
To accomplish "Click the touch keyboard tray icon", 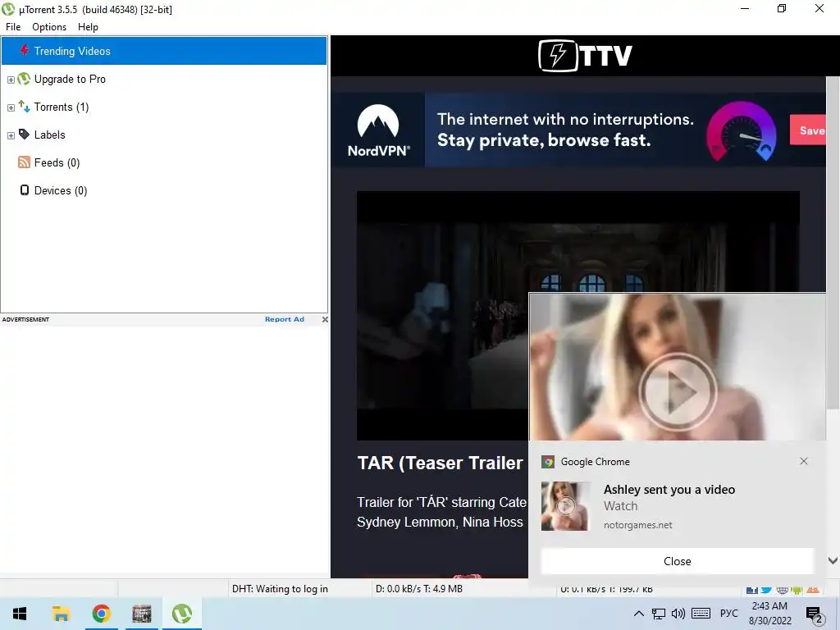I will 701,614.
